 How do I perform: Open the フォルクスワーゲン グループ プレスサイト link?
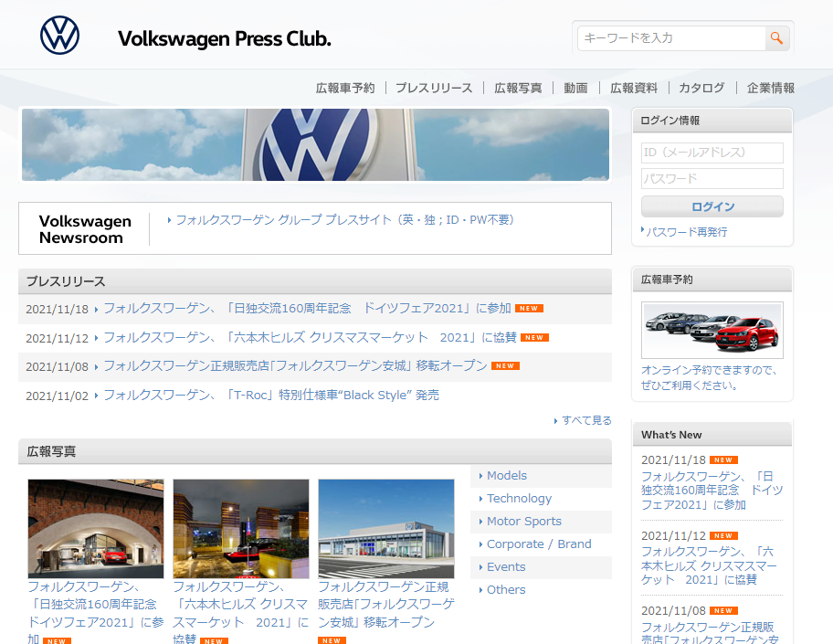click(x=344, y=220)
